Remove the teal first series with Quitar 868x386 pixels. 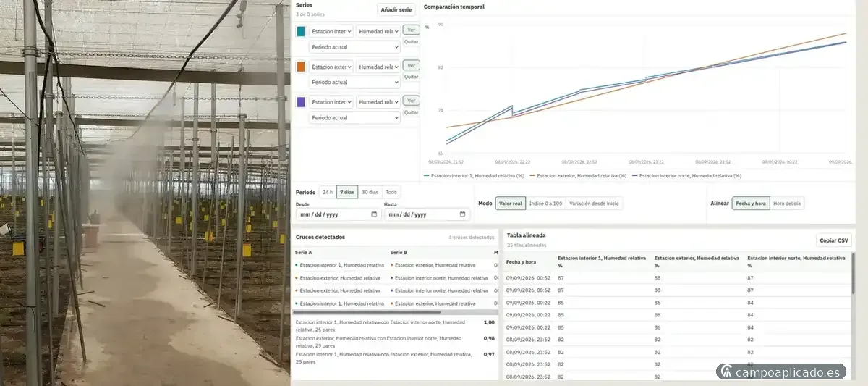(411, 42)
